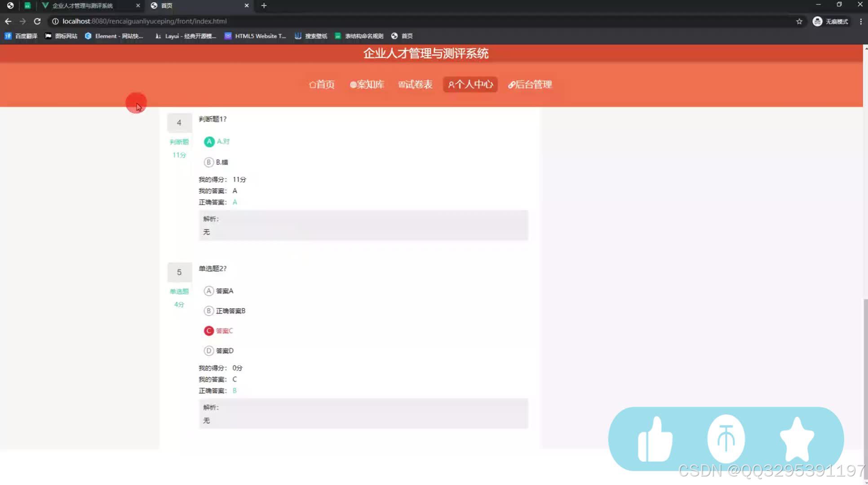
Task: Click the 我的得分 0分 line
Action: (221, 368)
